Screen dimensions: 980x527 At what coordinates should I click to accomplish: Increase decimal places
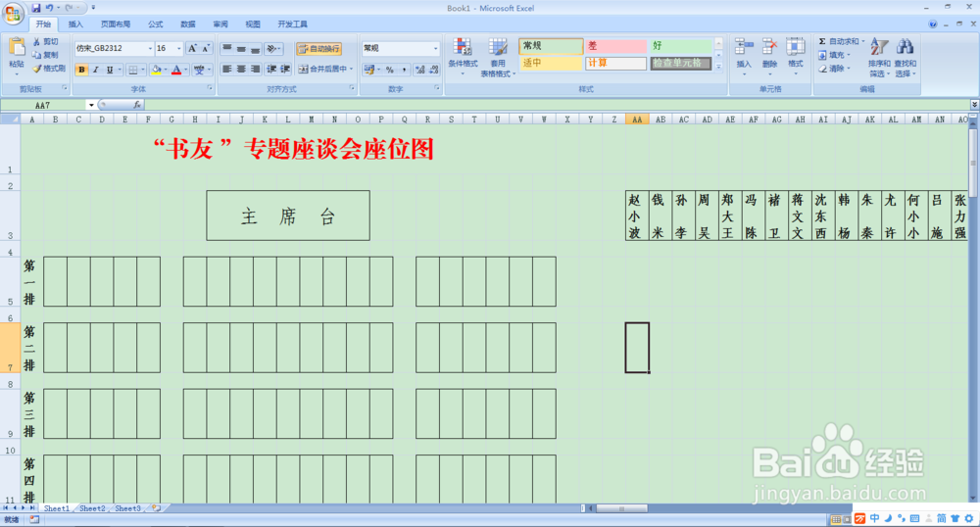[420, 70]
